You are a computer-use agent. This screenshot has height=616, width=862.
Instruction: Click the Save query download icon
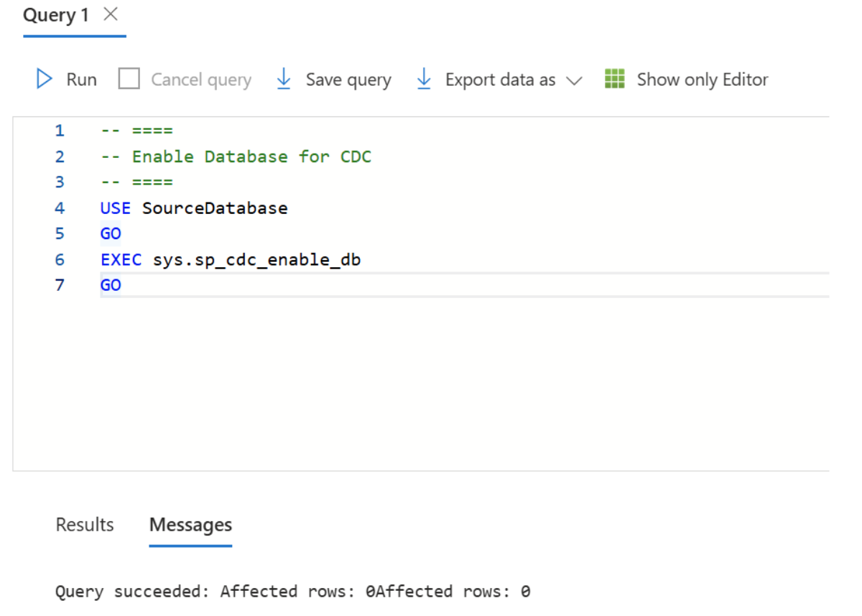pos(284,80)
